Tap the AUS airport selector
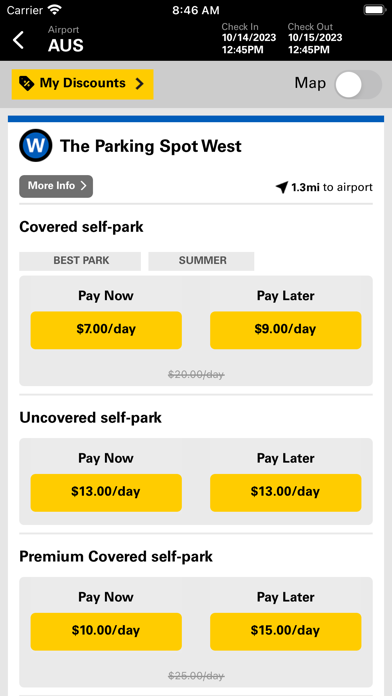Viewport: 392px width, 696px height. coord(66,40)
